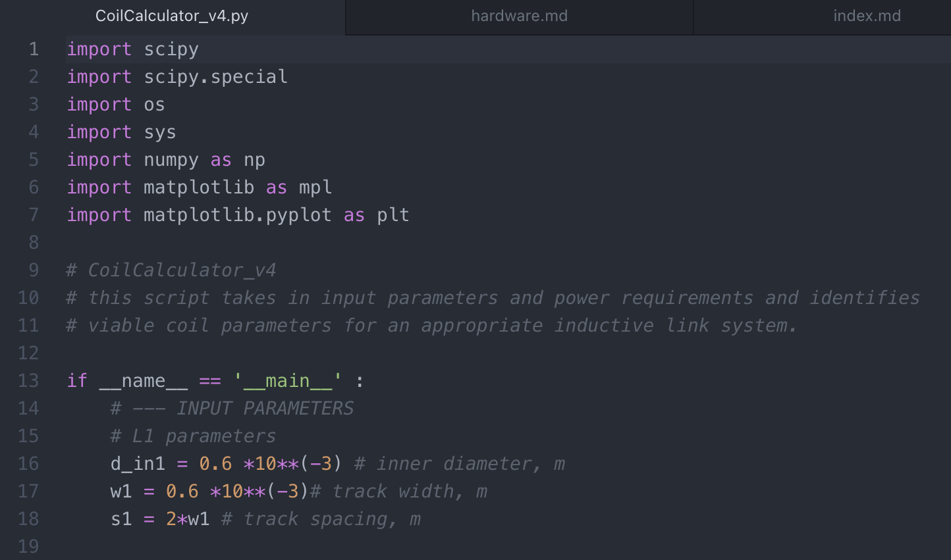Click the '__name__' variable on line 13
Screen dimensions: 951x560
click(x=143, y=381)
